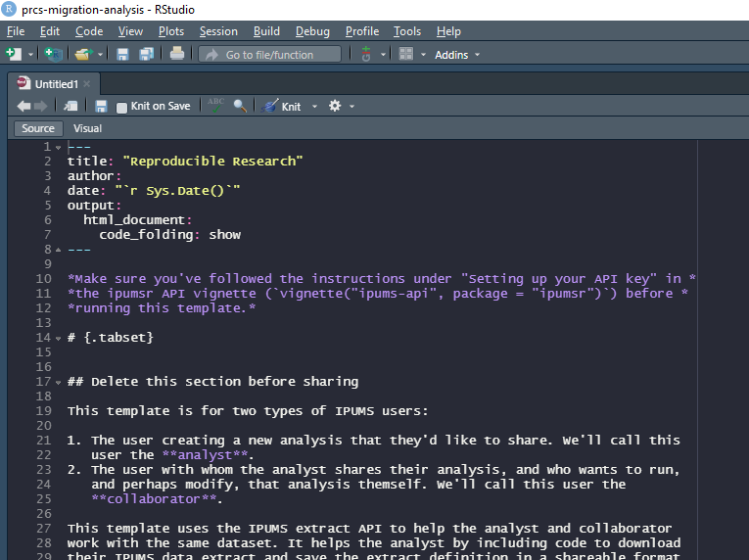Click line number 13 in the gutter
This screenshot has height=560, width=749.
click(43, 323)
